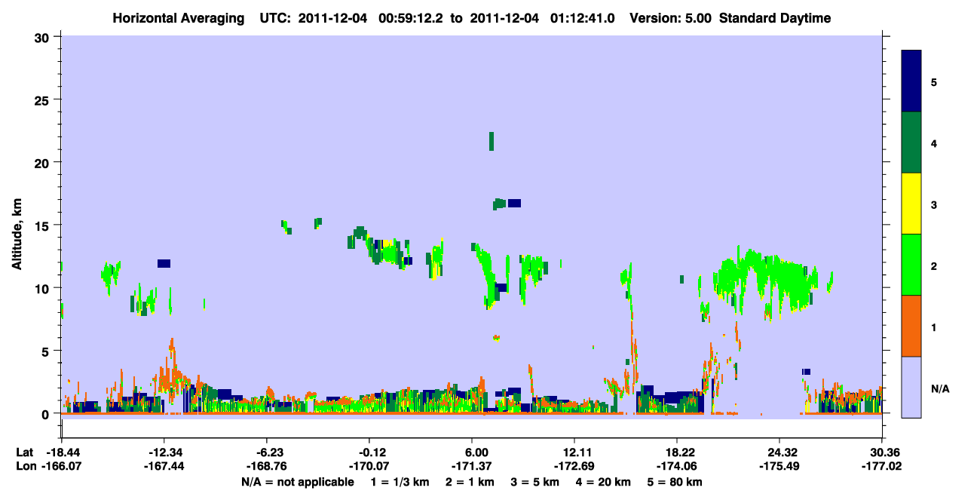The height and width of the screenshot is (503, 980).
Task: Click the longitude value -174.06
Action: tap(677, 466)
